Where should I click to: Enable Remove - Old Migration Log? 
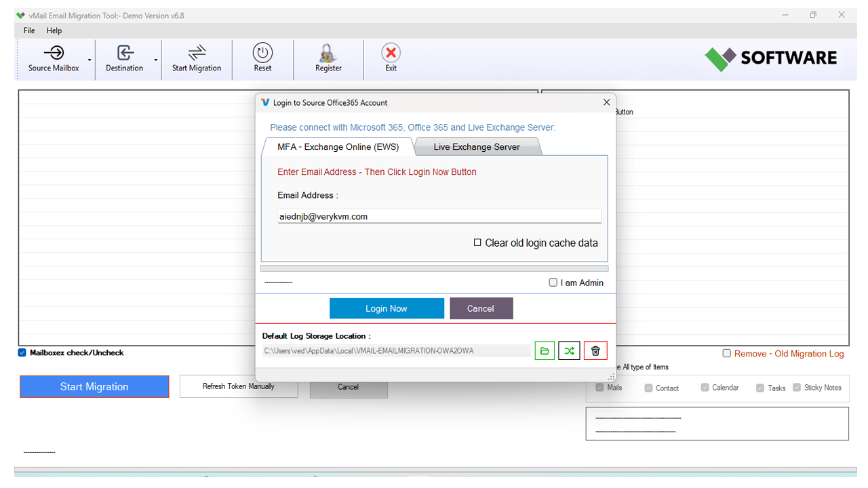(727, 353)
